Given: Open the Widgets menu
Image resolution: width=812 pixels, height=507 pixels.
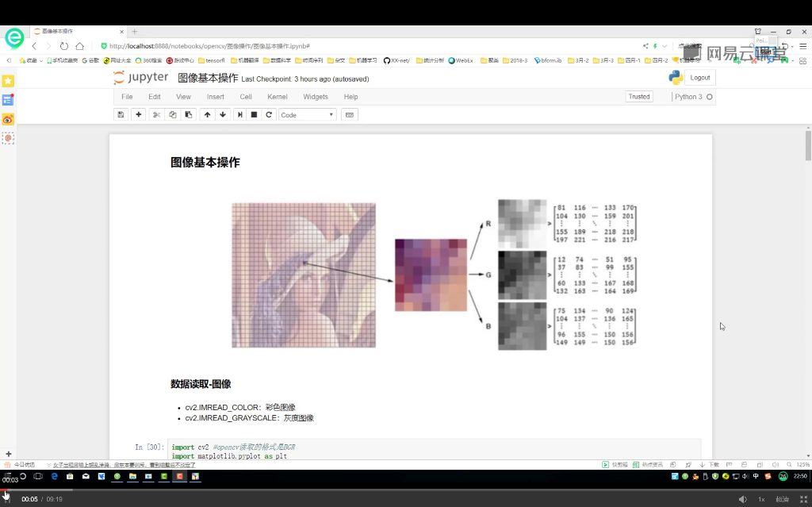Looking at the screenshot, I should pyautogui.click(x=316, y=97).
